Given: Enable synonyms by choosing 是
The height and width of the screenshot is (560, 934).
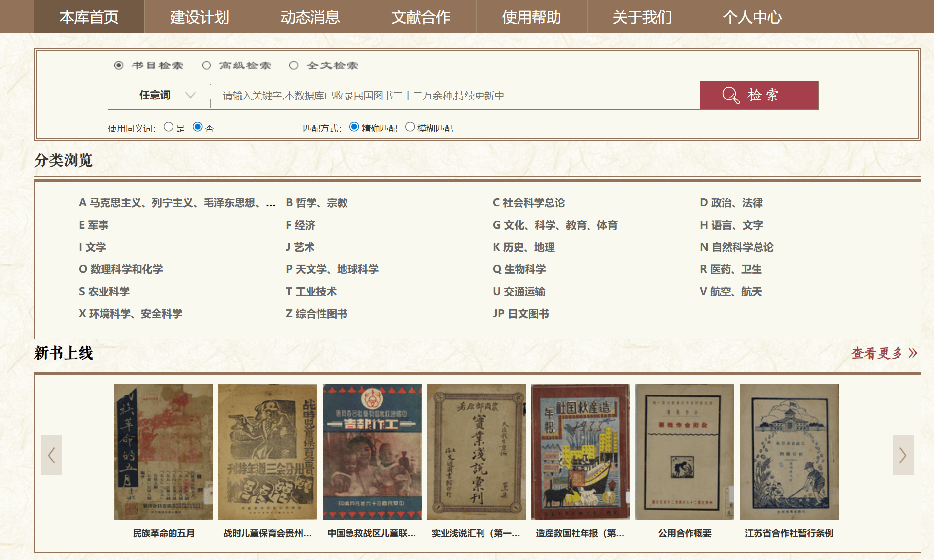Looking at the screenshot, I should coord(169,127).
